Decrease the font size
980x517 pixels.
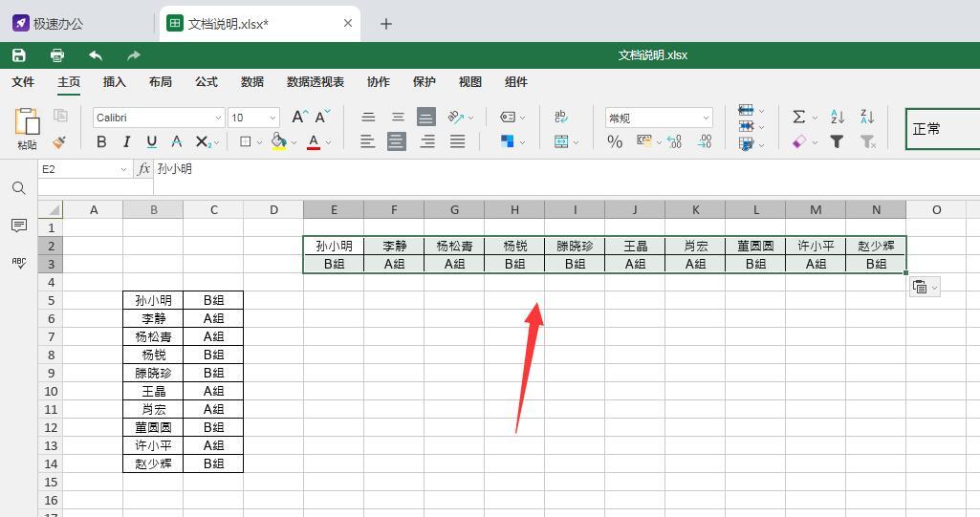coord(322,117)
